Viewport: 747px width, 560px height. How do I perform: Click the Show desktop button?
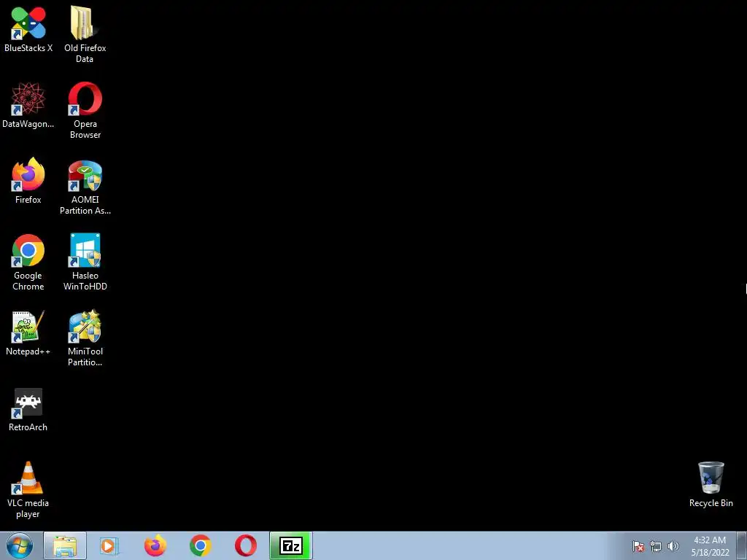tap(742, 545)
